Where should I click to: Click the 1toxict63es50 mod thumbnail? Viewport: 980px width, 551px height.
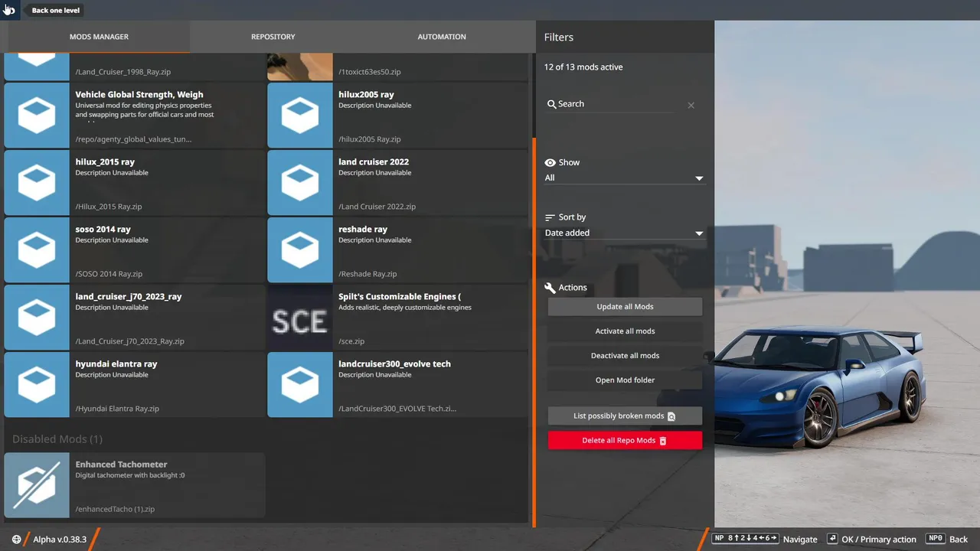click(x=300, y=67)
